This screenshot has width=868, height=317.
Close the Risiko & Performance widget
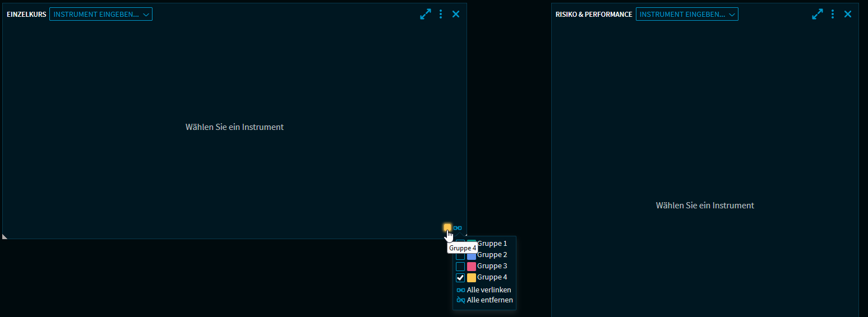pyautogui.click(x=848, y=14)
